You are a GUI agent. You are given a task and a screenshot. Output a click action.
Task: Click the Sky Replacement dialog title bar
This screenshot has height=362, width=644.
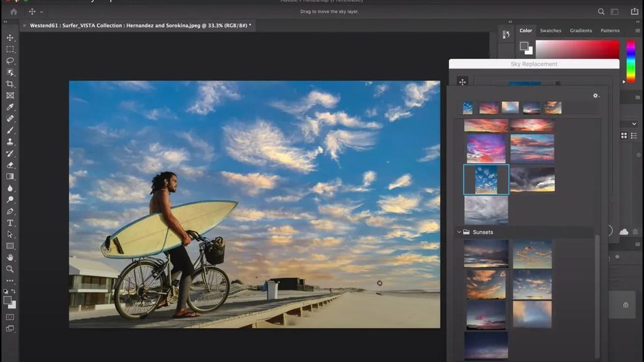[535, 63]
